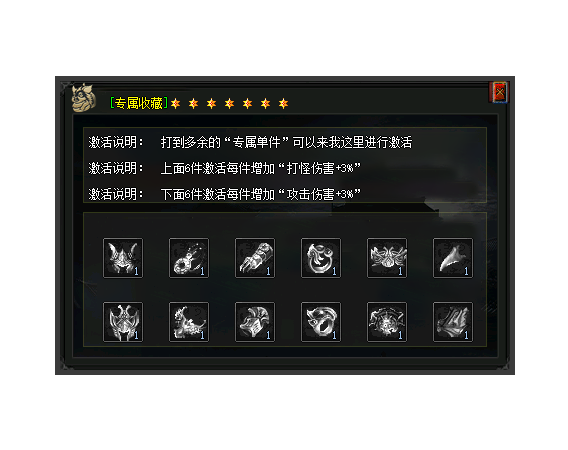The image size is (568, 450).
Task: Click the beaded necklace equipment slot
Action: pyautogui.click(x=189, y=258)
